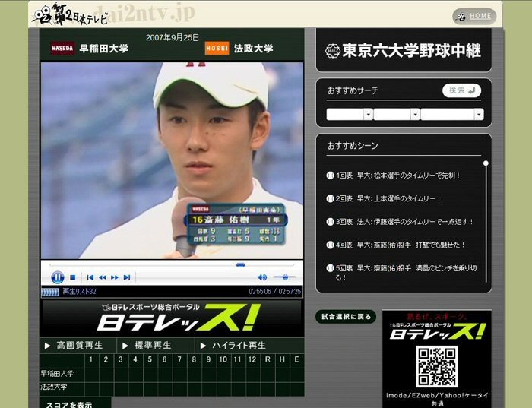Click the 第2日本テレビ site logo
The width and height of the screenshot is (532, 408).
click(71, 14)
